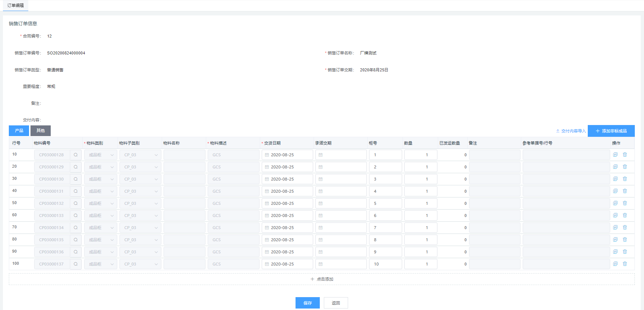
Task: Click 添加非标成品 button
Action: (x=611, y=131)
